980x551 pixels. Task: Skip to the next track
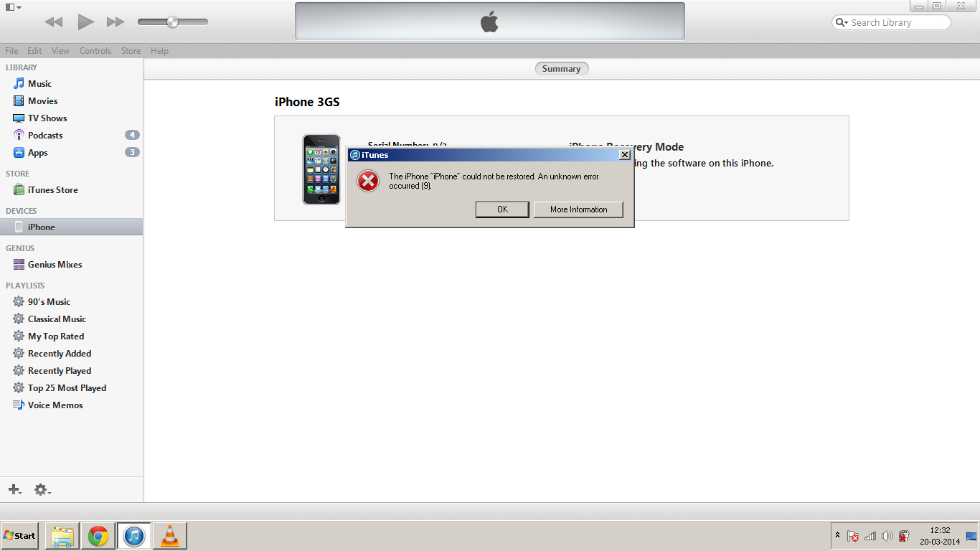click(x=116, y=22)
